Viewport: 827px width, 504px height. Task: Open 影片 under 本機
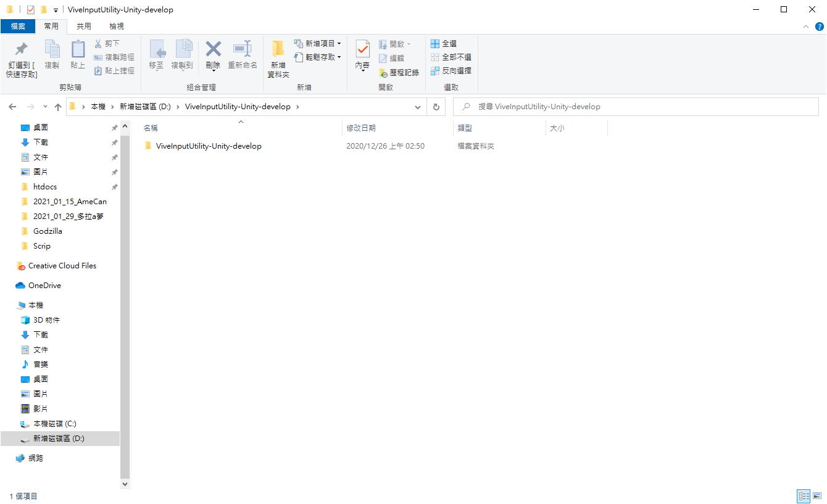pos(41,409)
